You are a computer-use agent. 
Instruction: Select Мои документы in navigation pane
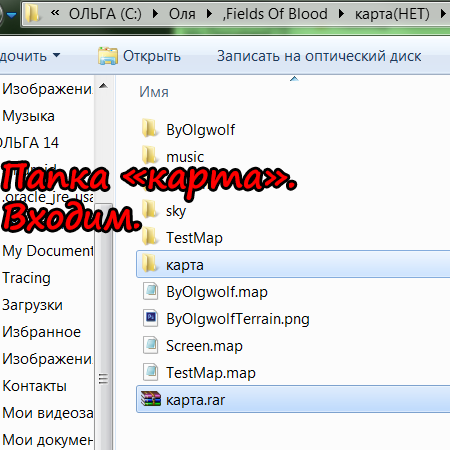click(48, 440)
